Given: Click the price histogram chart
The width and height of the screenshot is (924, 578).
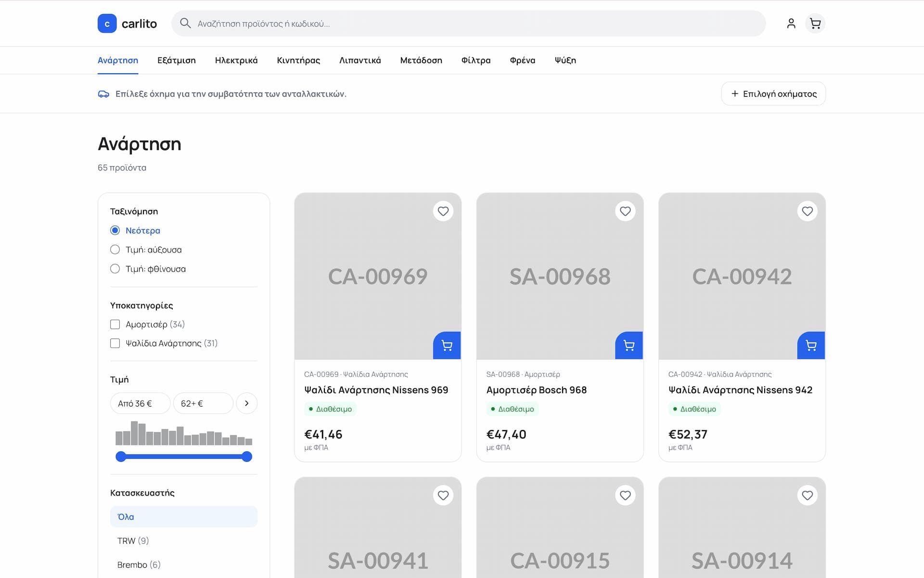Looking at the screenshot, I should tap(184, 433).
